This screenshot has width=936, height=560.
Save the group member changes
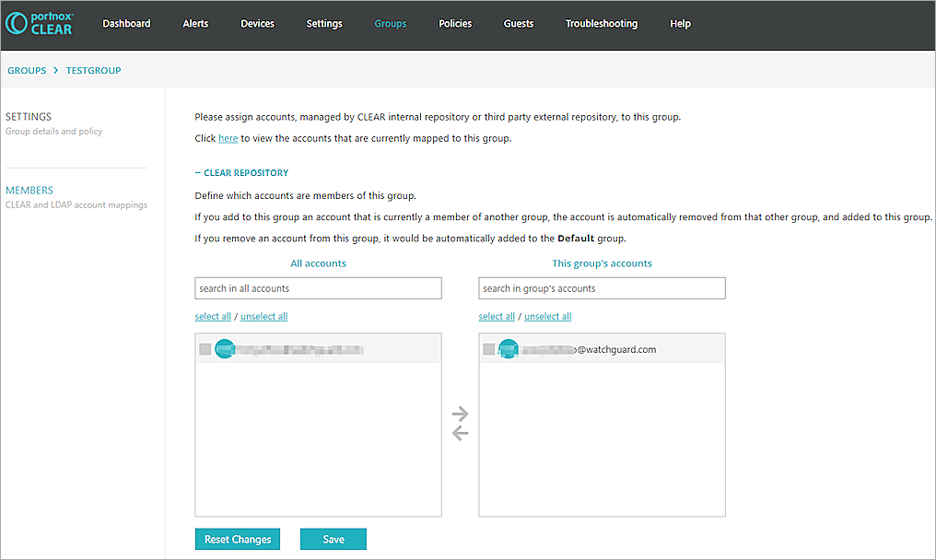(x=333, y=539)
